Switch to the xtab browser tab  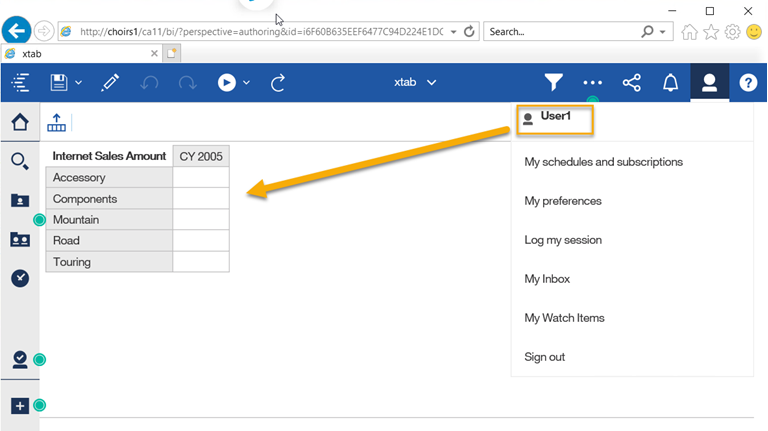[81, 53]
